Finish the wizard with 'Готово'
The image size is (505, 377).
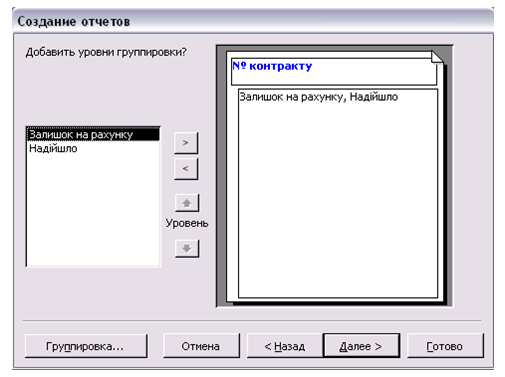(x=445, y=346)
